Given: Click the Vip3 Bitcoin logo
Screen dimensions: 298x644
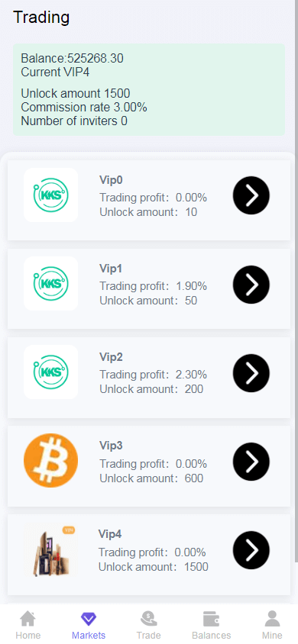Looking at the screenshot, I should click(x=51, y=461).
